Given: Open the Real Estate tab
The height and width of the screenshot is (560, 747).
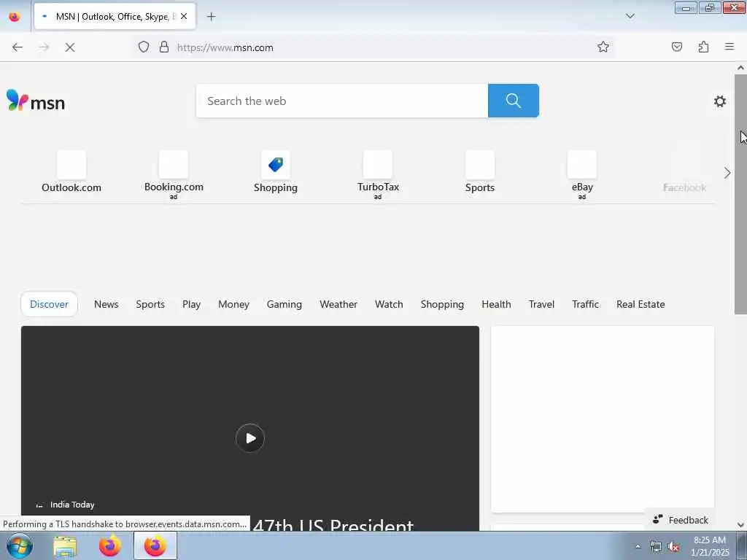Looking at the screenshot, I should click(x=640, y=304).
